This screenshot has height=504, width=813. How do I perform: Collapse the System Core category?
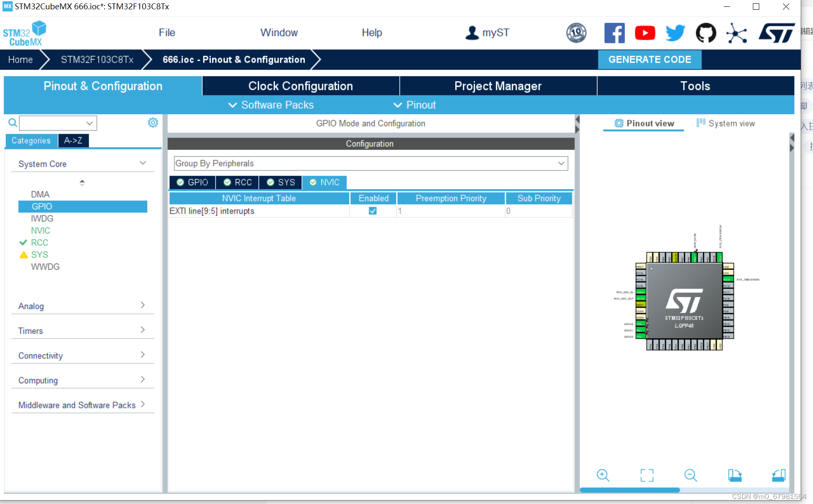143,163
